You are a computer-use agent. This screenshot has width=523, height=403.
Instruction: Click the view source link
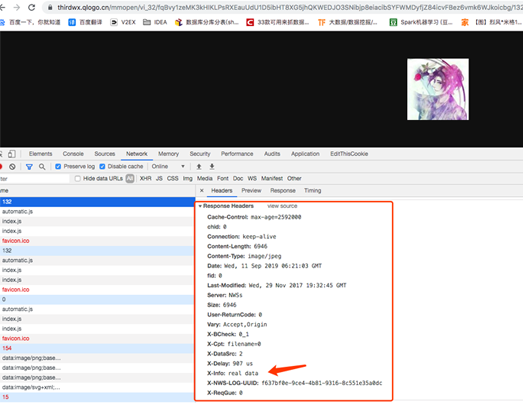(282, 206)
